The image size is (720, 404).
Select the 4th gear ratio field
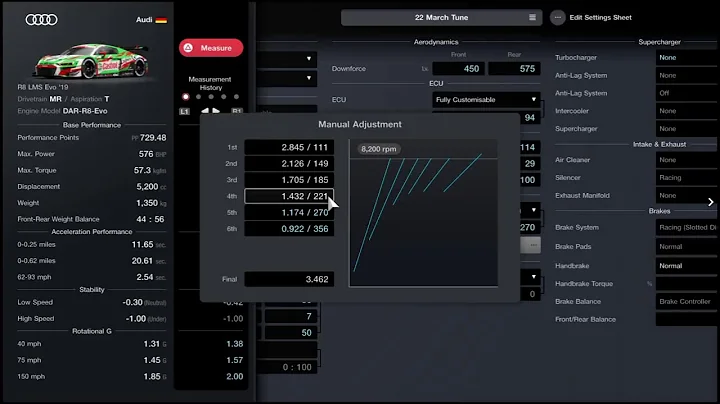(x=289, y=196)
